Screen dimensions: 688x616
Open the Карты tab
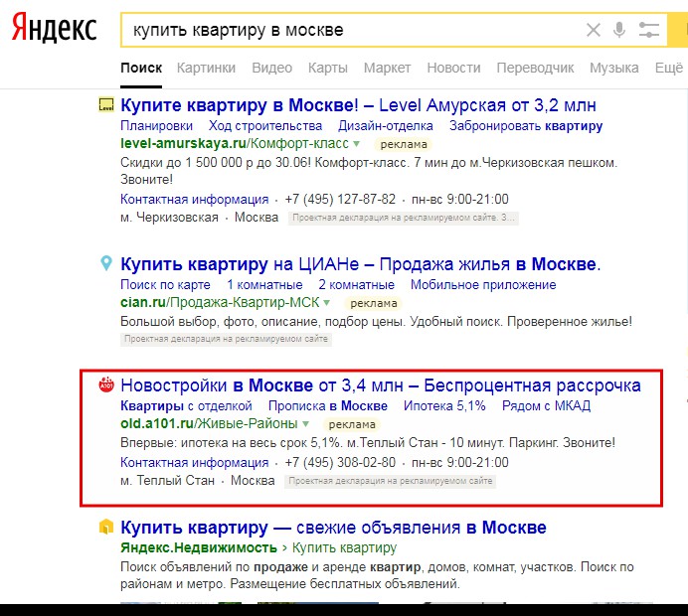(328, 68)
